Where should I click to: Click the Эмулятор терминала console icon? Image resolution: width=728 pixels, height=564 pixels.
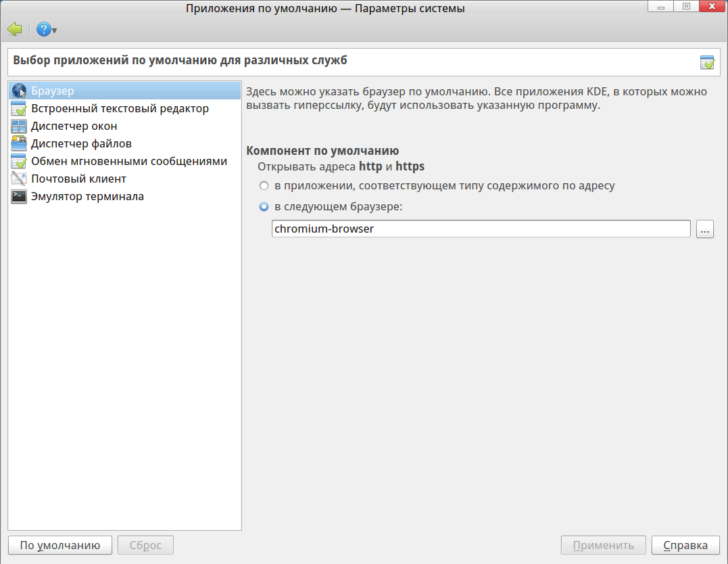(19, 196)
